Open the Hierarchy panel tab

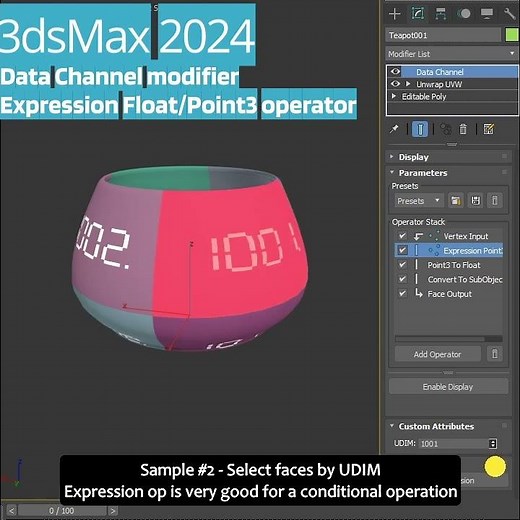[441, 14]
